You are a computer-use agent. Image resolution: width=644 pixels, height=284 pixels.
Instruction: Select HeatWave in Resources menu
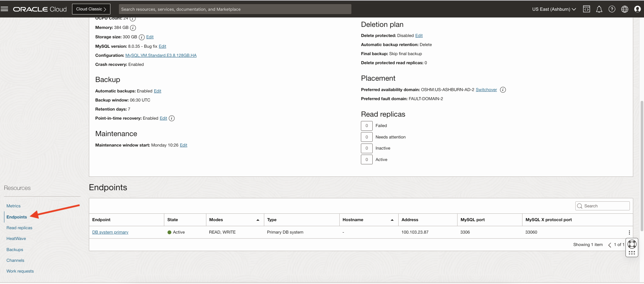16,239
